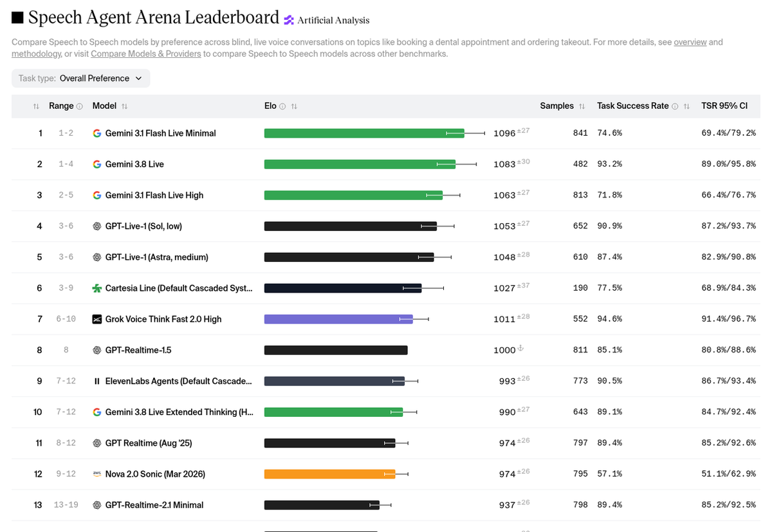Viewport: 772px width, 532px height.
Task: Select model name GPT-Realtime-1.5
Action: pos(138,350)
